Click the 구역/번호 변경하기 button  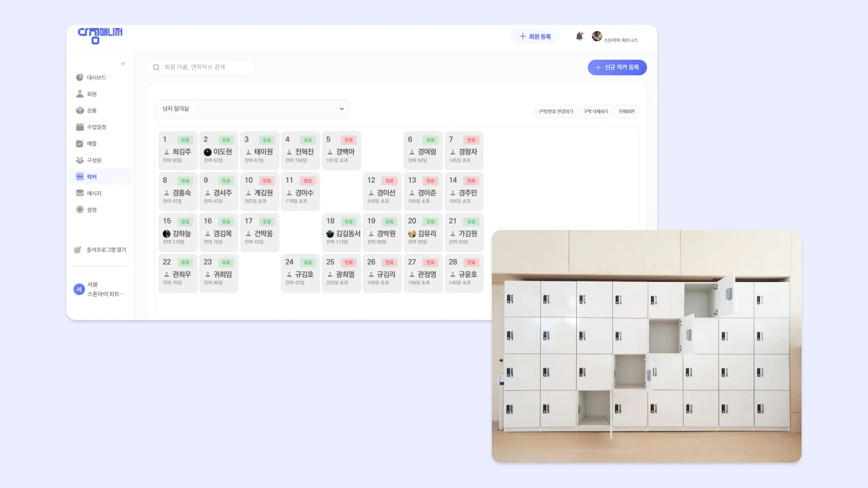(x=555, y=112)
